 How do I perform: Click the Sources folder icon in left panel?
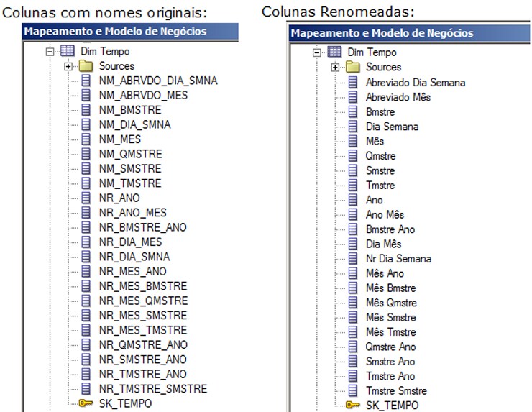pyautogui.click(x=86, y=66)
